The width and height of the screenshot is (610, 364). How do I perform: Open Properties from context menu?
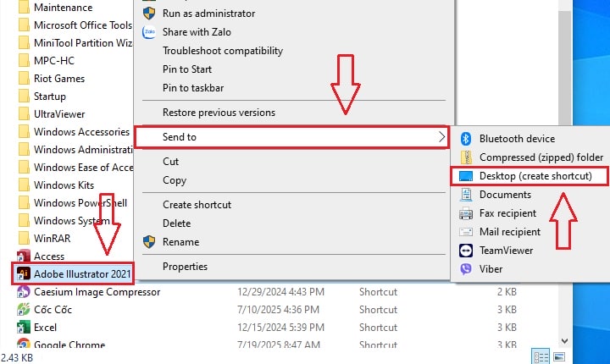click(x=185, y=267)
